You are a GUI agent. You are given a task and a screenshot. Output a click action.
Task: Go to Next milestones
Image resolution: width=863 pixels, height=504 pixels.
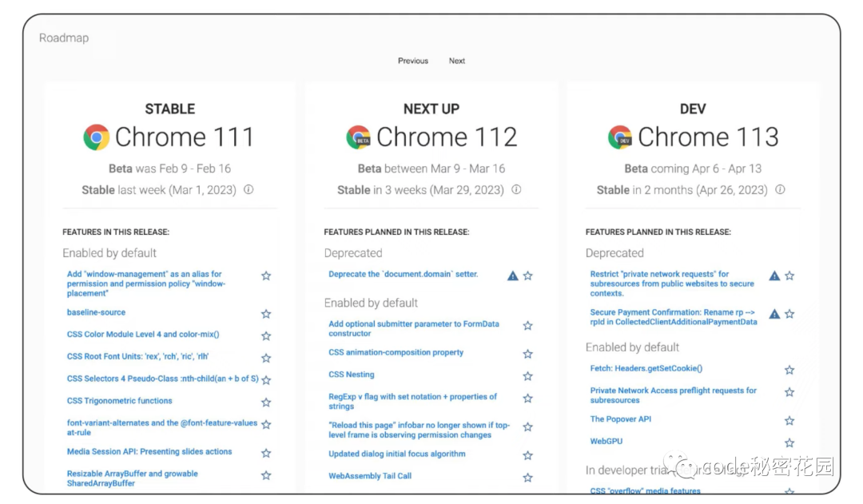[x=457, y=61]
